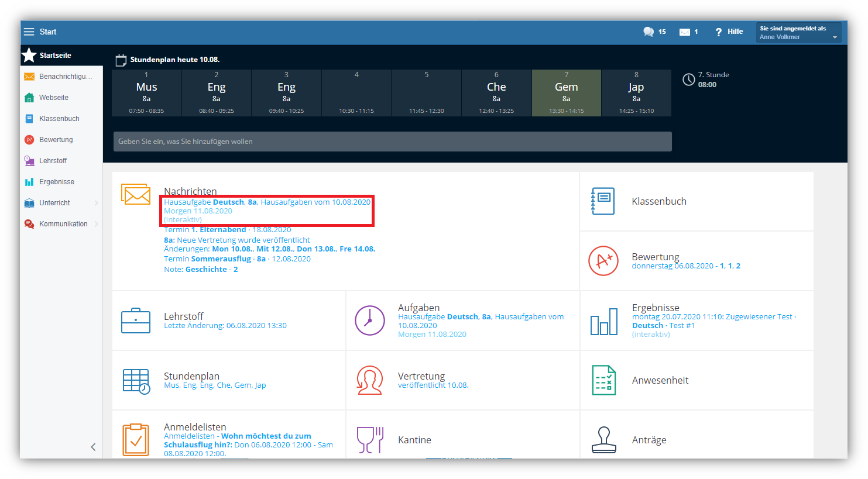Click the Bewertung A+ tile icon
Screen dimensions: 868x479
(603, 261)
